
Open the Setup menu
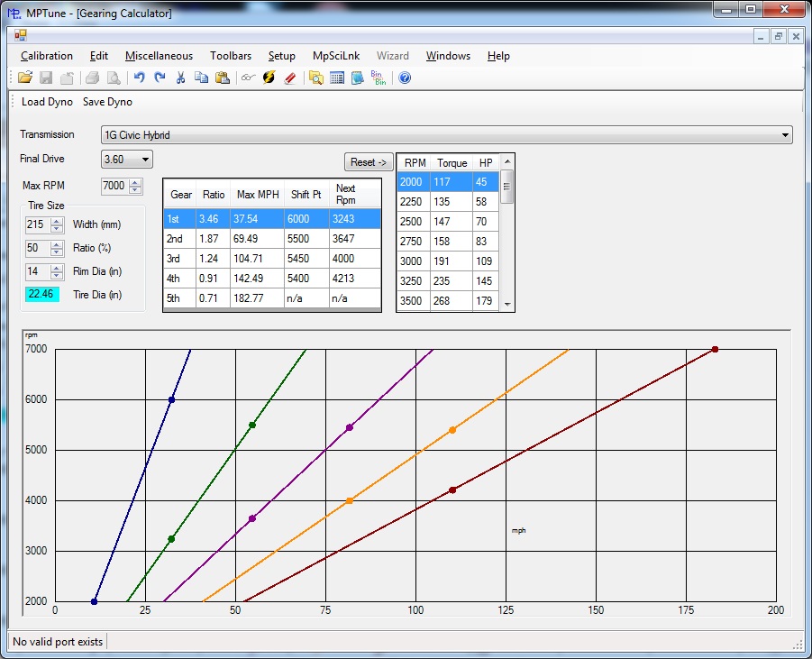tap(282, 56)
